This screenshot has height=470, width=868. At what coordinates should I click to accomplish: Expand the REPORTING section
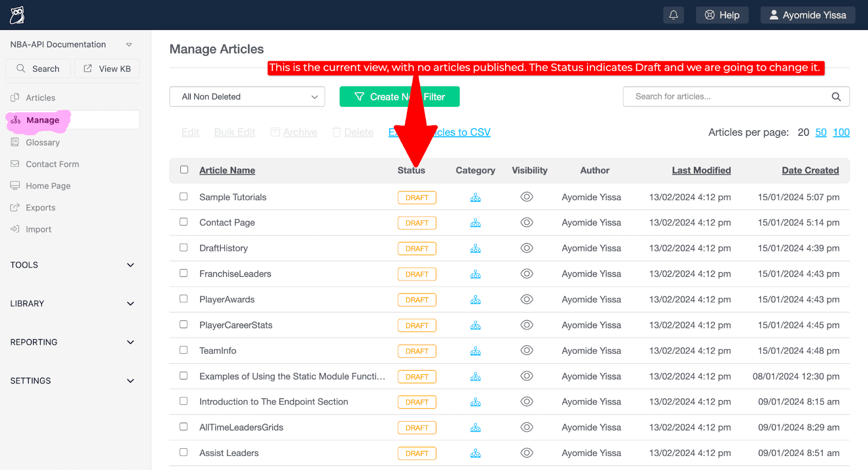(72, 342)
